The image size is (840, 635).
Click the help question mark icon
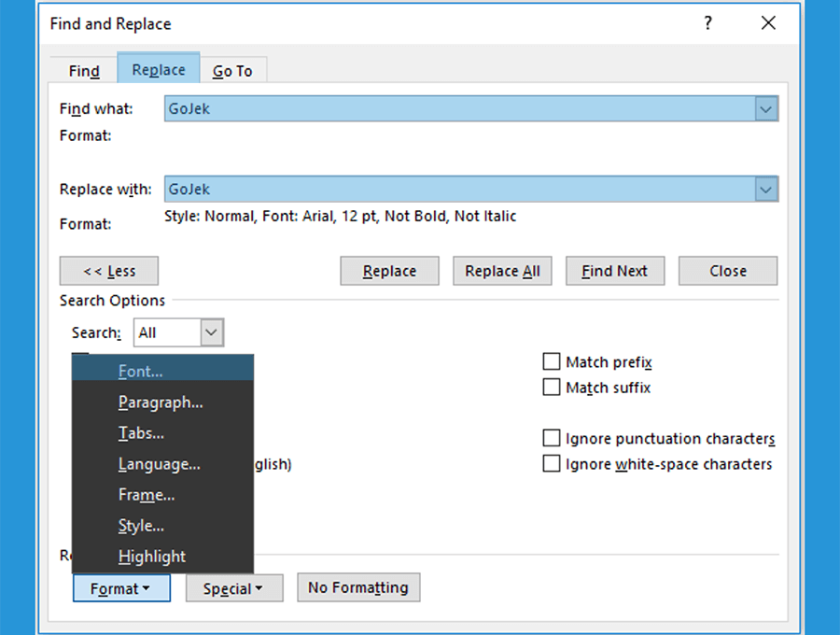click(707, 23)
